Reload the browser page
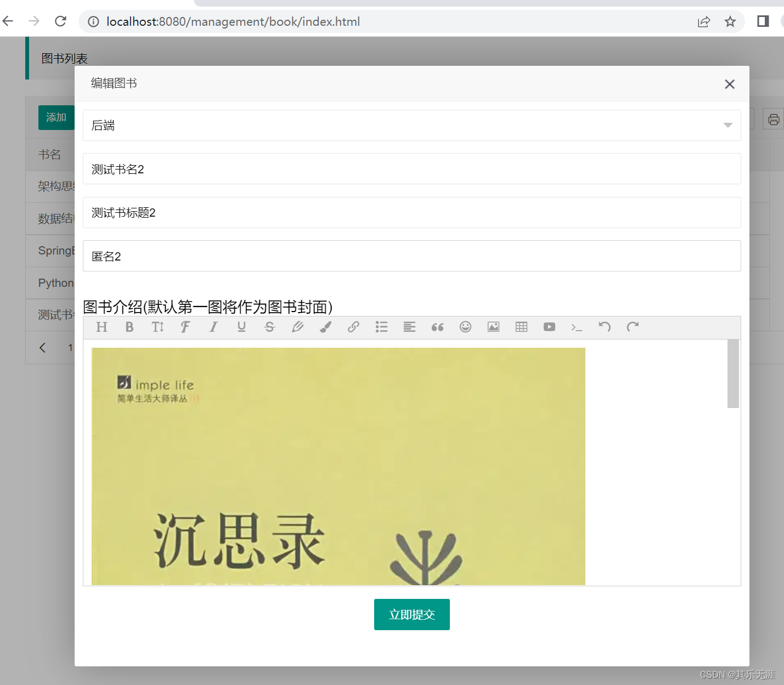 click(x=60, y=21)
